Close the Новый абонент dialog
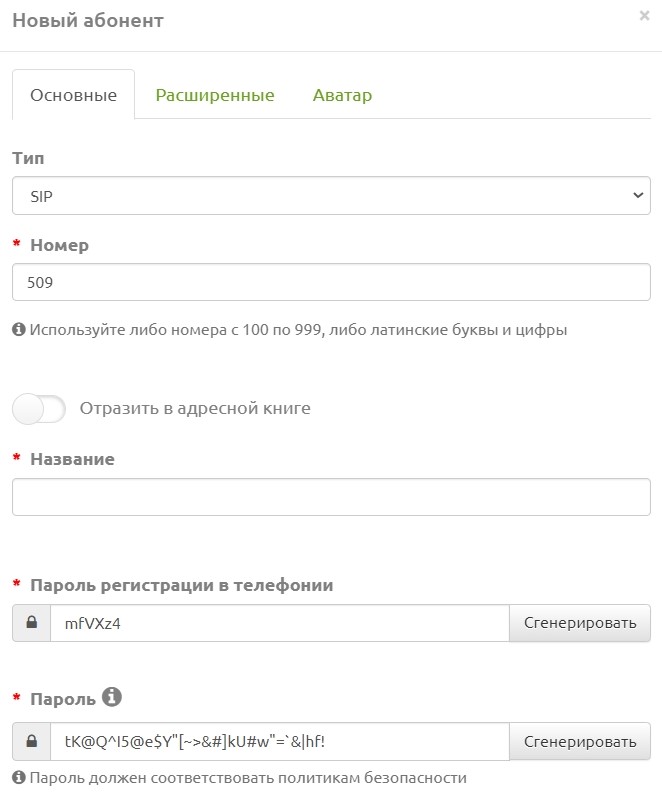Viewport: 662px width, 793px height. pyautogui.click(x=644, y=16)
